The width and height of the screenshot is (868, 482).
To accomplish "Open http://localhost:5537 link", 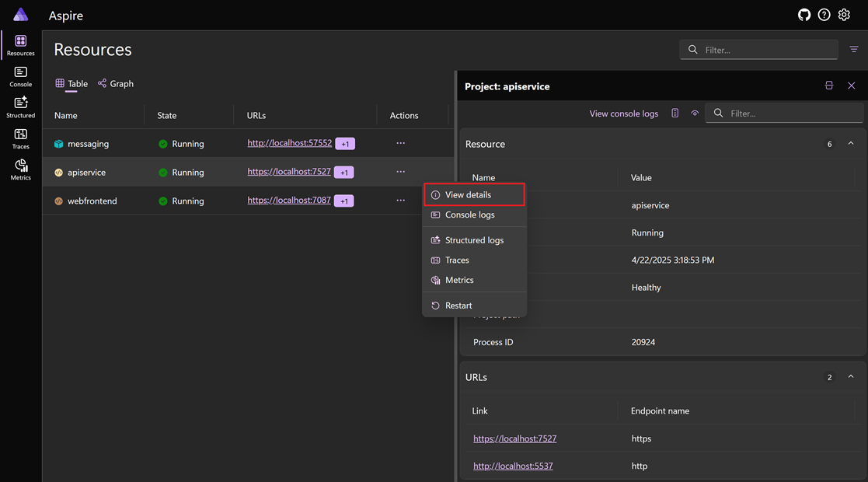I will pyautogui.click(x=513, y=466).
